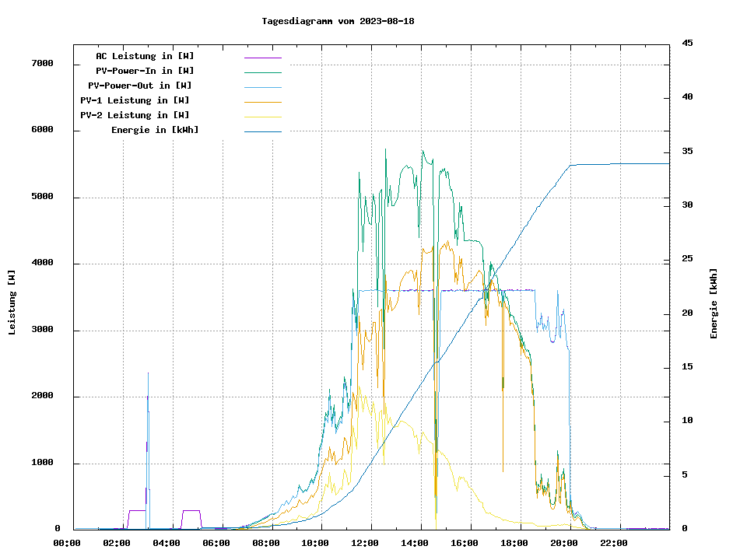Click the purple AC Leistung legend line
747x560 pixels.
click(x=262, y=58)
